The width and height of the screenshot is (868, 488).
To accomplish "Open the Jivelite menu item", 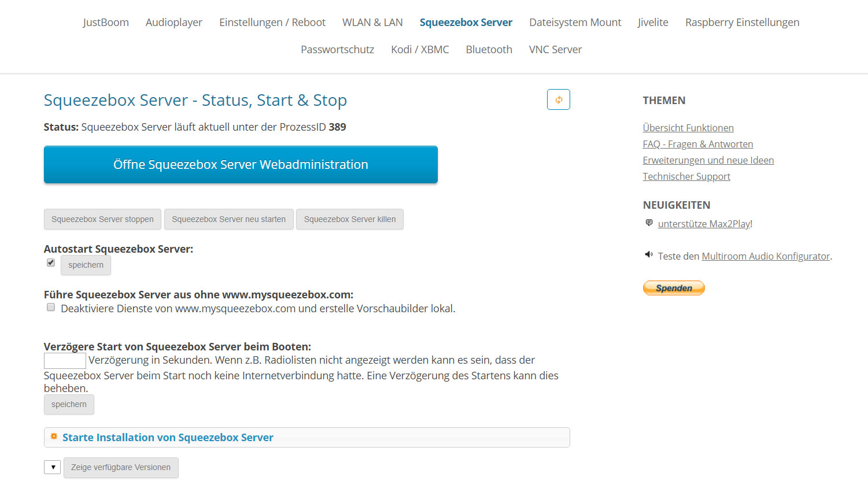I will click(653, 23).
